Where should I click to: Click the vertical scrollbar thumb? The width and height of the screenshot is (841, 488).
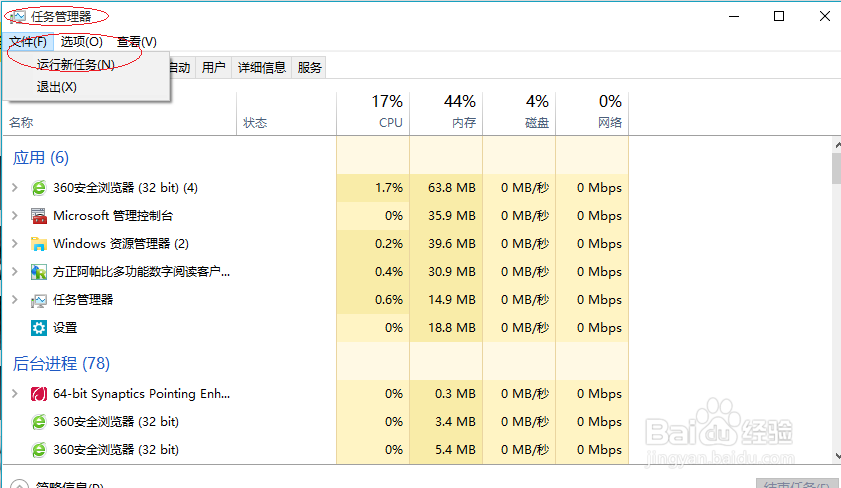tap(837, 168)
